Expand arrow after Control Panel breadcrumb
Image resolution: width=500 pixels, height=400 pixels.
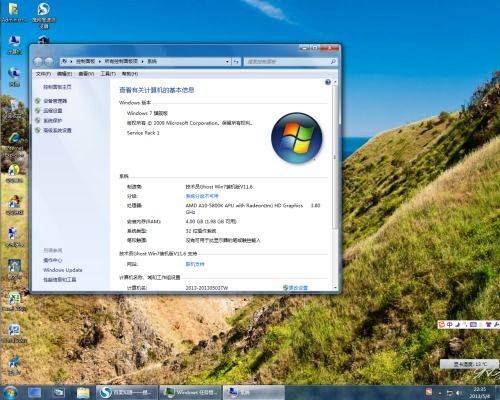click(100, 61)
